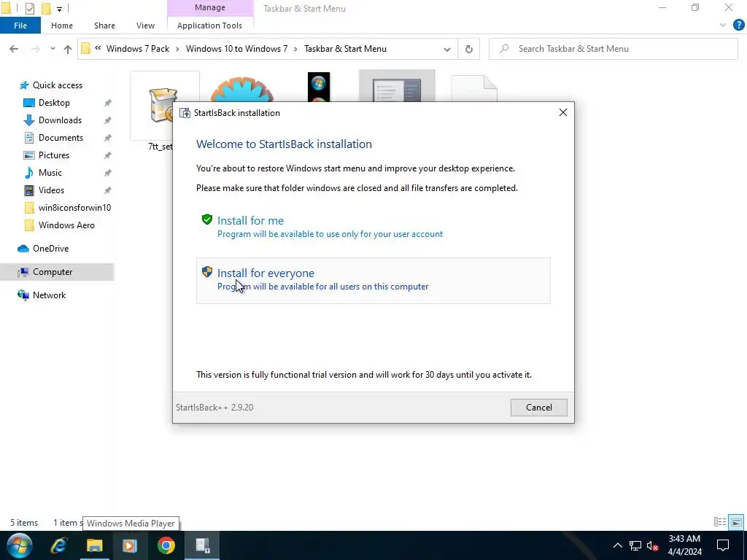
Task: Open the network status tray icon
Action: (x=635, y=545)
